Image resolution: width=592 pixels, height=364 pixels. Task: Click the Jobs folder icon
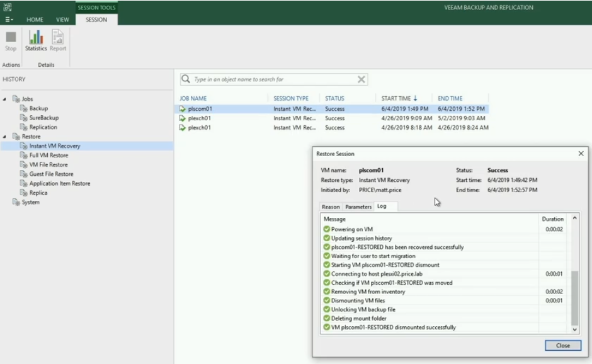coord(16,99)
